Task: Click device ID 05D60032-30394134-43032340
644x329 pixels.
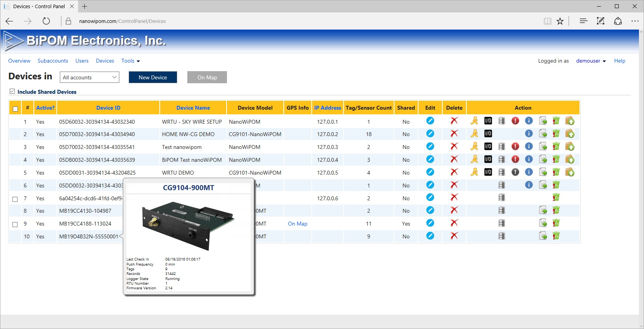Action: (97, 122)
